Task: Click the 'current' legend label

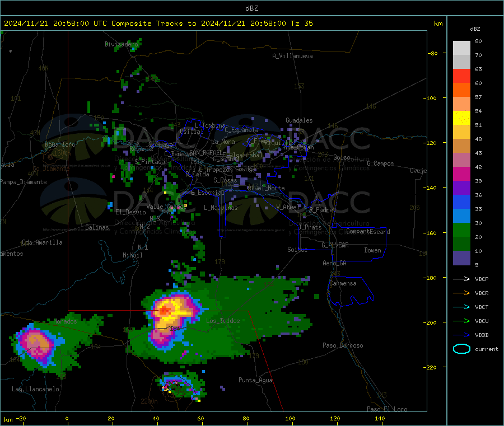Action: [x=487, y=349]
